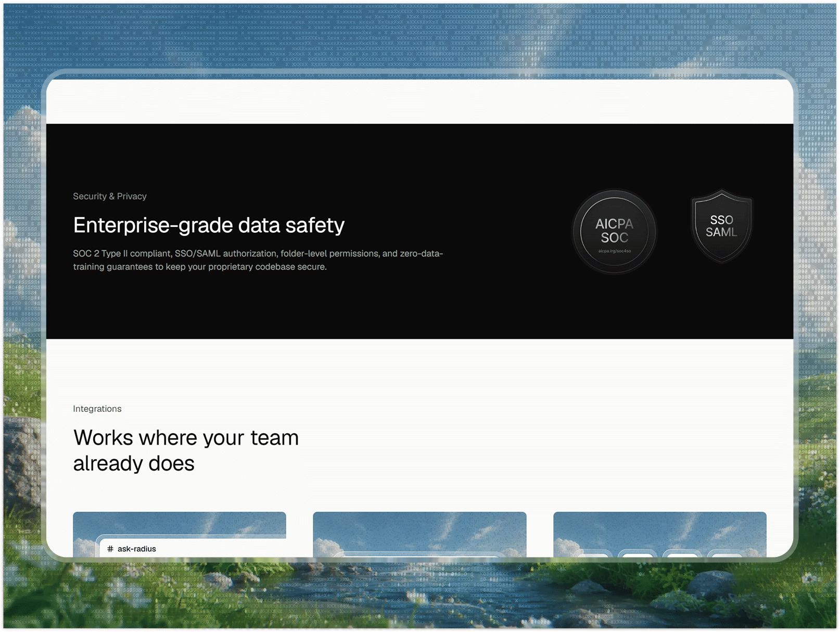Viewport: 840px width, 632px height.
Task: Click the rounded panel inside middle card
Action: 419,554
